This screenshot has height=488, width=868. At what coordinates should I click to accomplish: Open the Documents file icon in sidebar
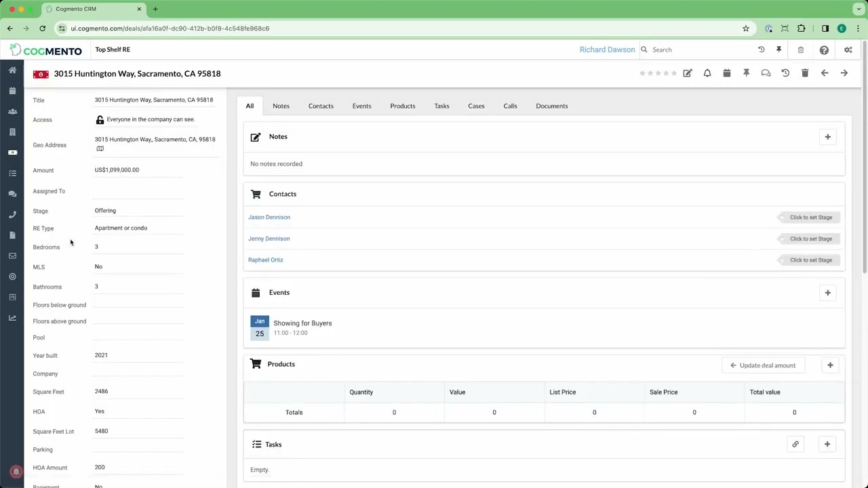coord(12,235)
